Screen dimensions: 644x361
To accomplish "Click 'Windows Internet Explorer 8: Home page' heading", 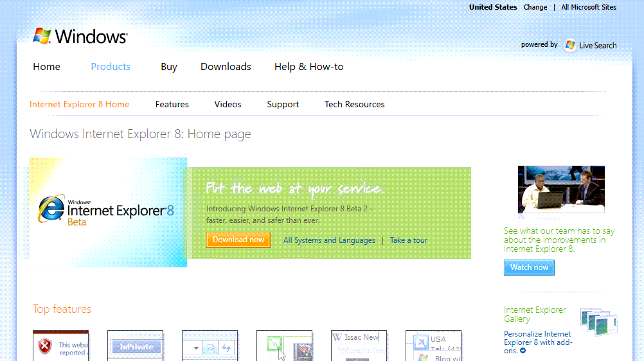I will point(140,134).
